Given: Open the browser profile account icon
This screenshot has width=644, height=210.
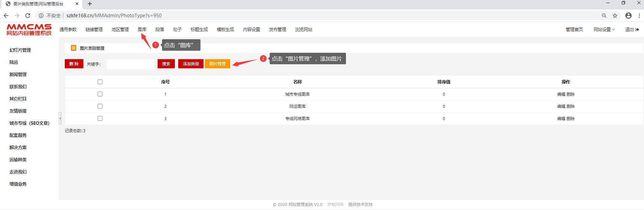Looking at the screenshot, I should point(628,16).
